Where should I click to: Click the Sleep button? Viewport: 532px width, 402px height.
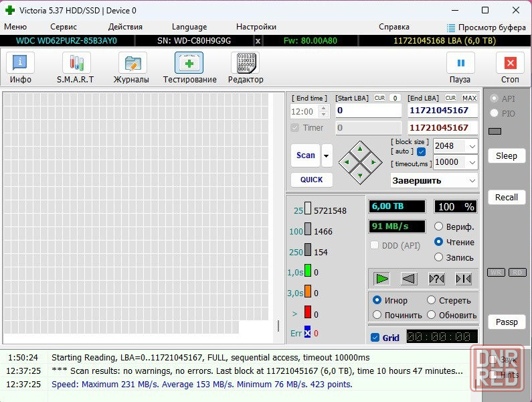[506, 156]
